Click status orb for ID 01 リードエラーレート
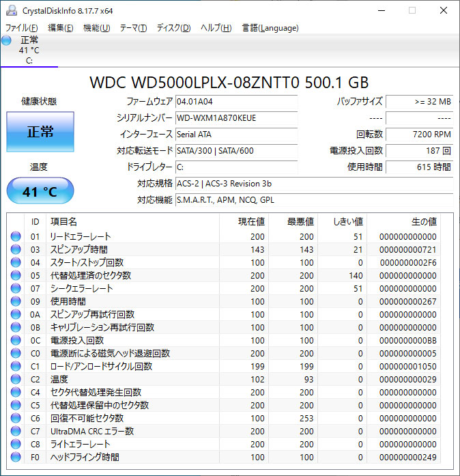 tap(16, 236)
